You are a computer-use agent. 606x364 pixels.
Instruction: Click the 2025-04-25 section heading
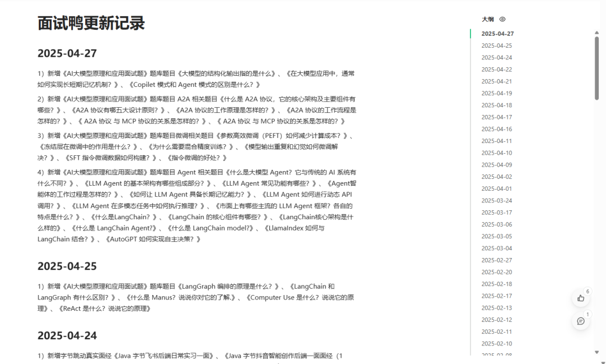pos(67,266)
